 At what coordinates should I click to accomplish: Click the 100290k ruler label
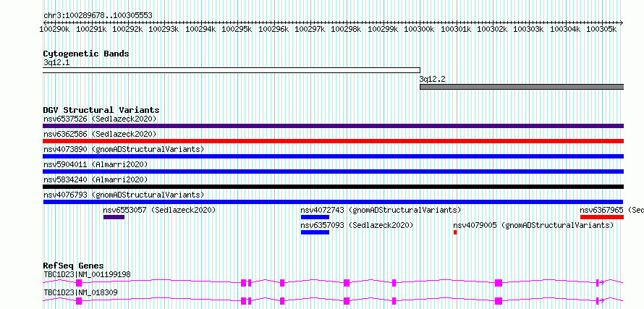coord(54,29)
